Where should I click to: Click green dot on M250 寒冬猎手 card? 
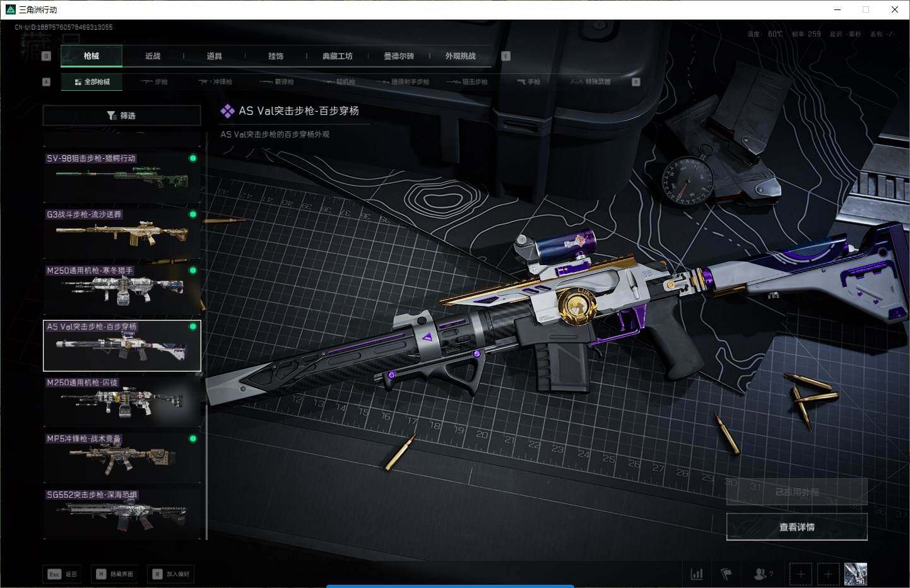[193, 271]
